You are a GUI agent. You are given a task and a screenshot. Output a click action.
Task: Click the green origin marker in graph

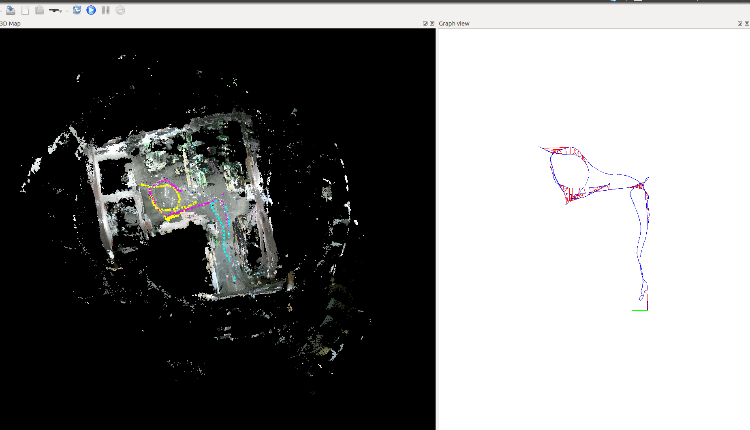[640, 310]
